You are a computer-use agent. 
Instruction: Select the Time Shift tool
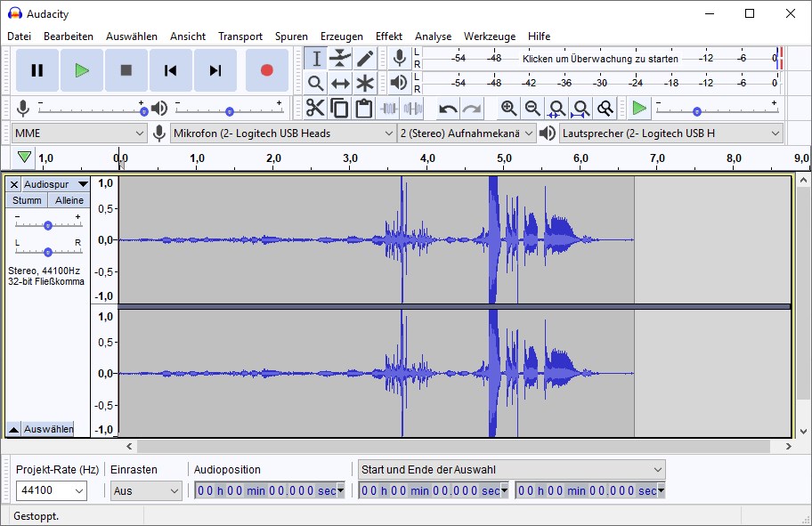pos(340,83)
